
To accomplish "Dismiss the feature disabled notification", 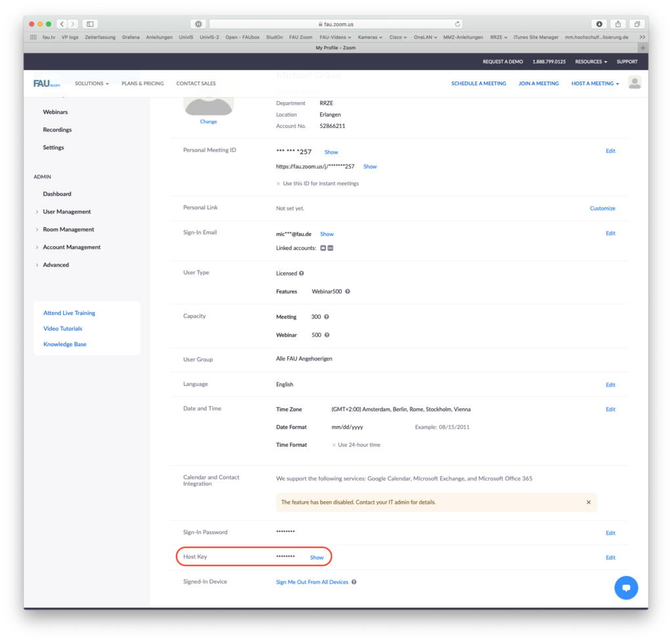I will 588,502.
